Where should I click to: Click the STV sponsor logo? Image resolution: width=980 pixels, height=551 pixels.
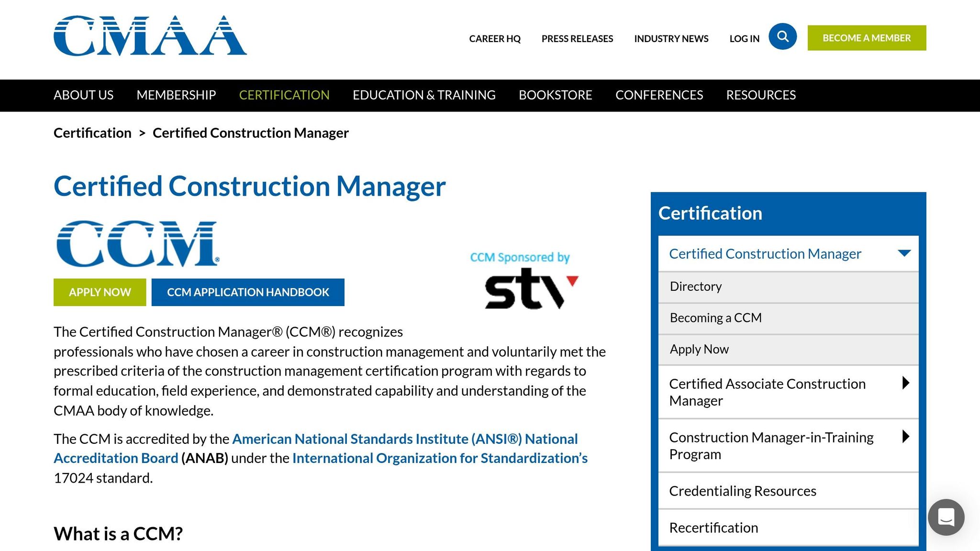click(x=532, y=288)
